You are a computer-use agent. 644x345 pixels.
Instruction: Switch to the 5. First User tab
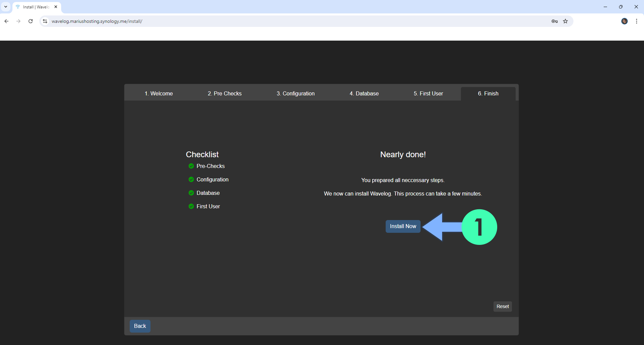point(428,94)
